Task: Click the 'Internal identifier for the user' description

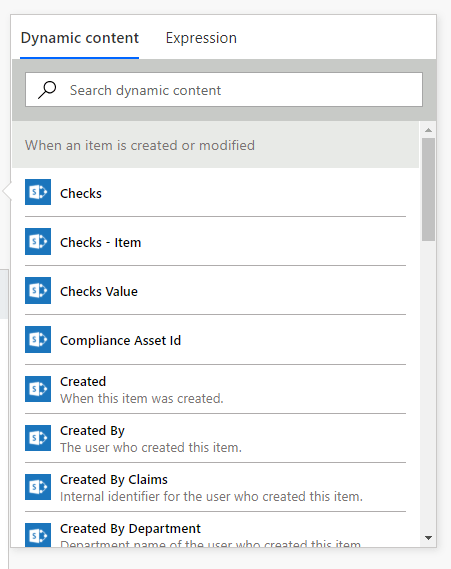Action: click(211, 496)
